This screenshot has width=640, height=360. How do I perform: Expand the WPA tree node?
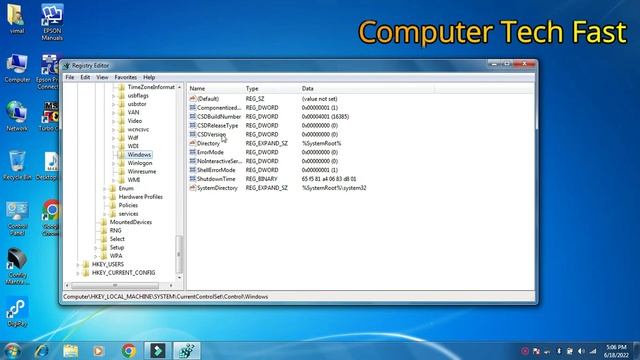[x=96, y=256]
